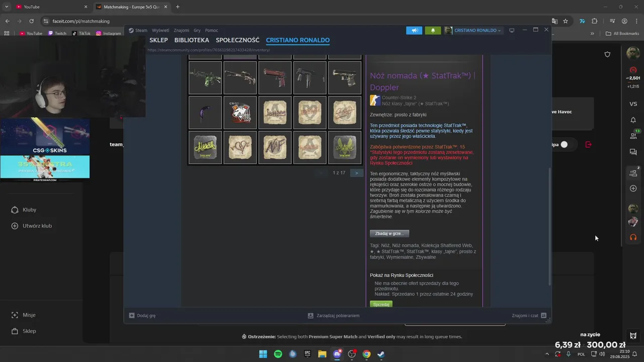
Task: Open Kluby in the Faceit sidebar
Action: [x=24, y=210]
